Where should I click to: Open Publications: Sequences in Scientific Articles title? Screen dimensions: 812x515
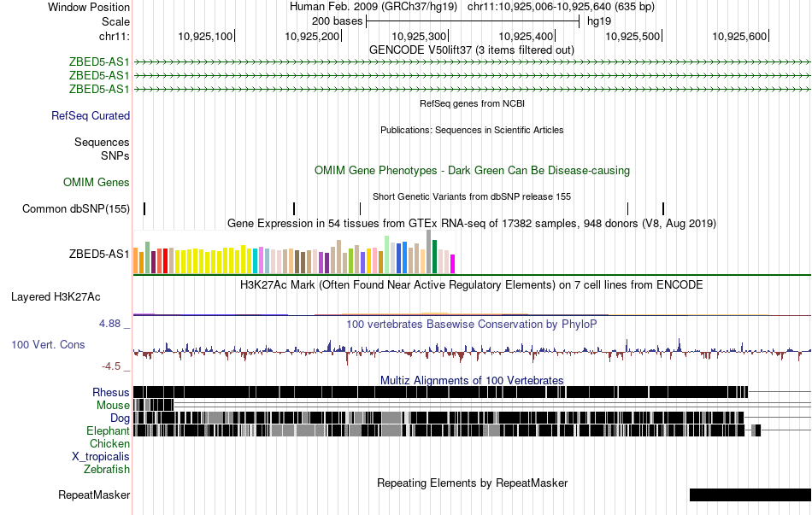click(472, 130)
